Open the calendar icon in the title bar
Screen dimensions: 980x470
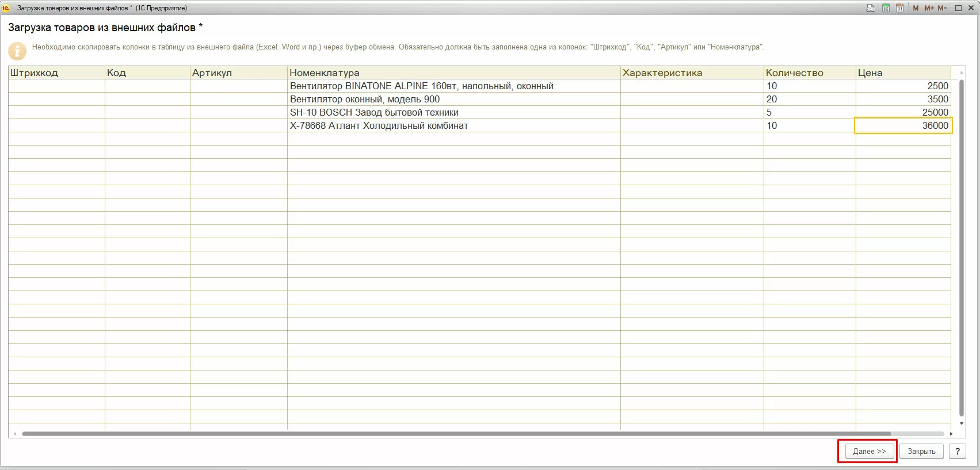click(x=899, y=8)
